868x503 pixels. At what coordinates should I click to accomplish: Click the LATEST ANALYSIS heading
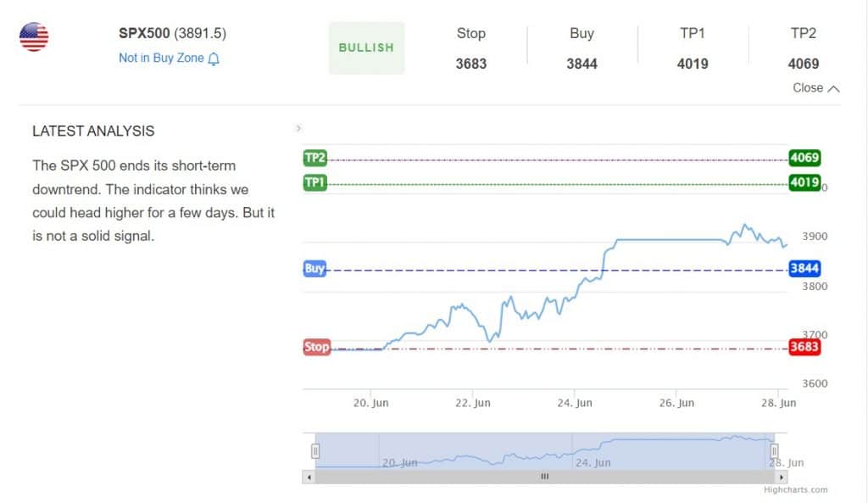click(93, 131)
